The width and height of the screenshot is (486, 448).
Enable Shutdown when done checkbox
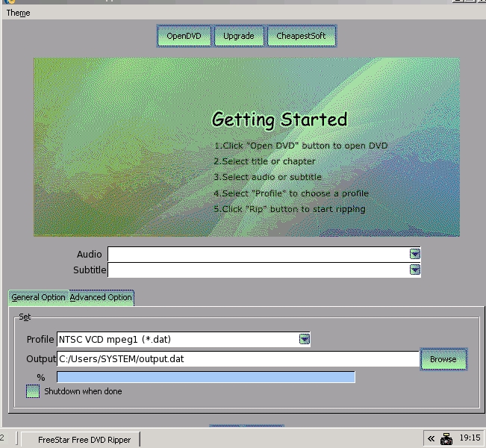33,391
